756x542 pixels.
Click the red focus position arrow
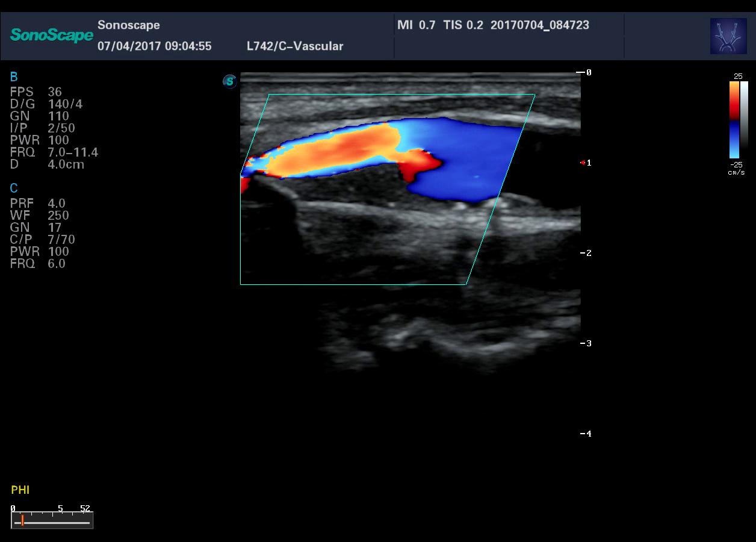[x=583, y=163]
